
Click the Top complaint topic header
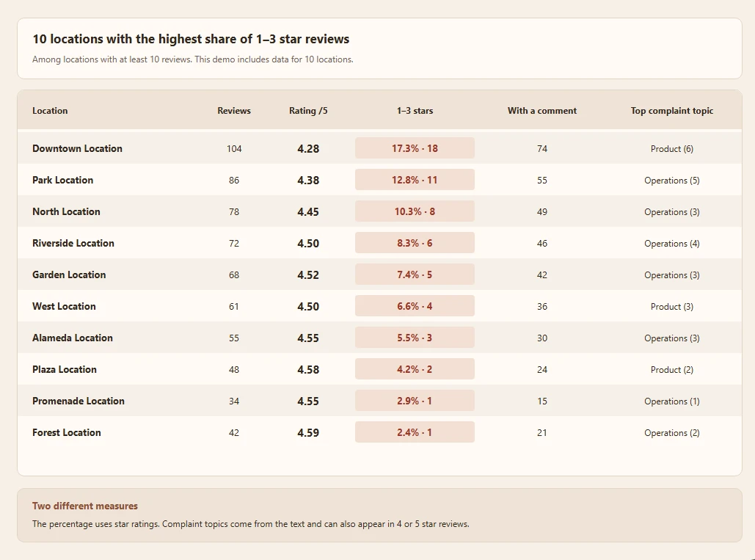click(x=671, y=111)
